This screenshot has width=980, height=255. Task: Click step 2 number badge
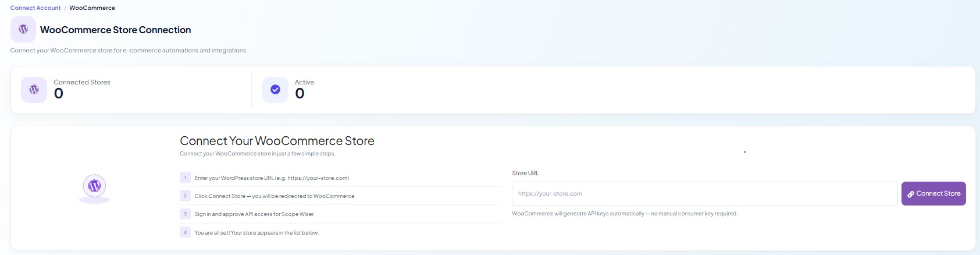point(185,196)
